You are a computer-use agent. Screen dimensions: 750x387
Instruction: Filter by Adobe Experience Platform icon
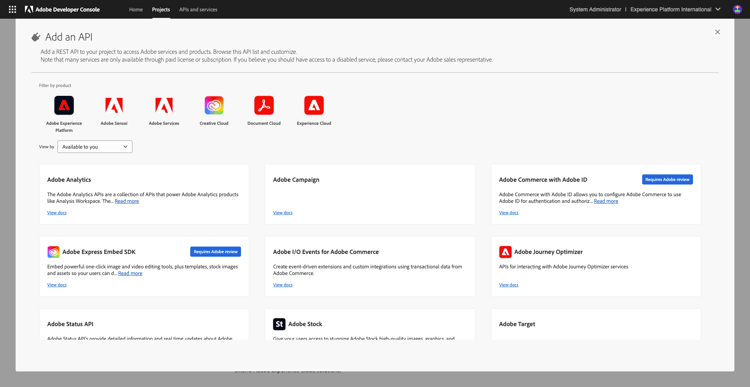click(64, 105)
